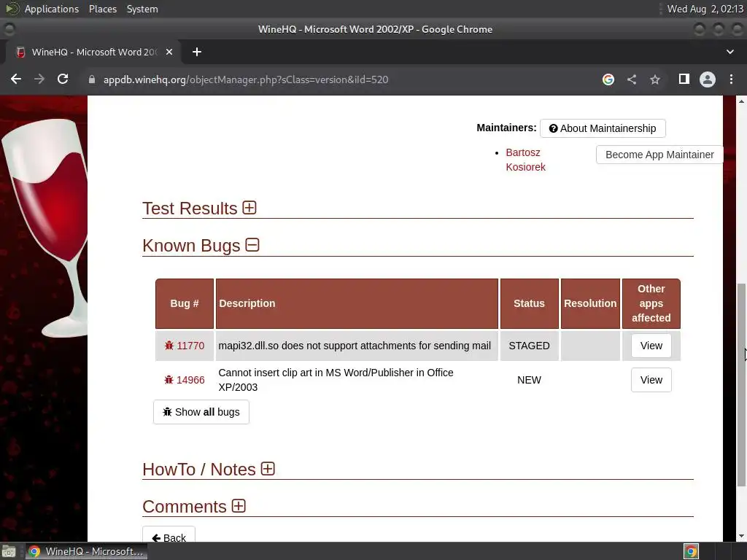Open Chrome three-dot menu
The height and width of the screenshot is (560, 747).
click(x=731, y=79)
